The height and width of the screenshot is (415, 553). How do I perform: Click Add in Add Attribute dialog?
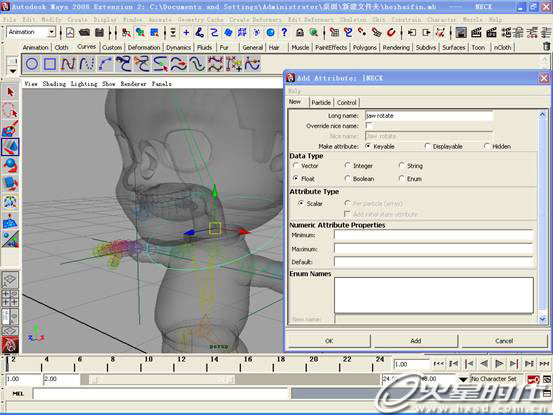click(x=415, y=341)
